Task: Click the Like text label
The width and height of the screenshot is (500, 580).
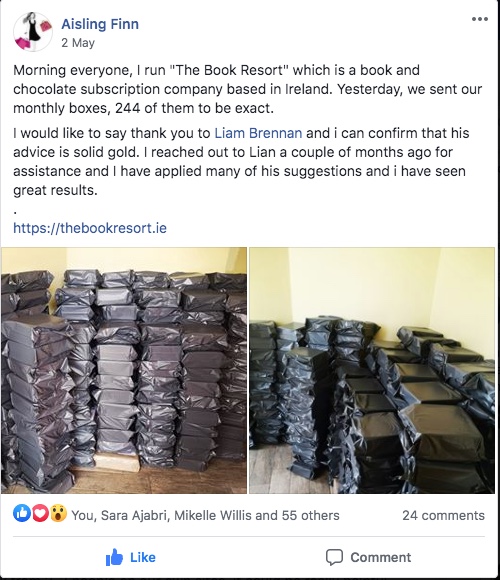Action: point(143,557)
